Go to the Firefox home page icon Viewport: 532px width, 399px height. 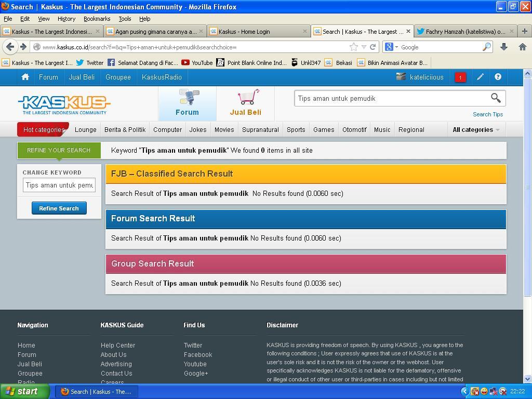[523, 47]
